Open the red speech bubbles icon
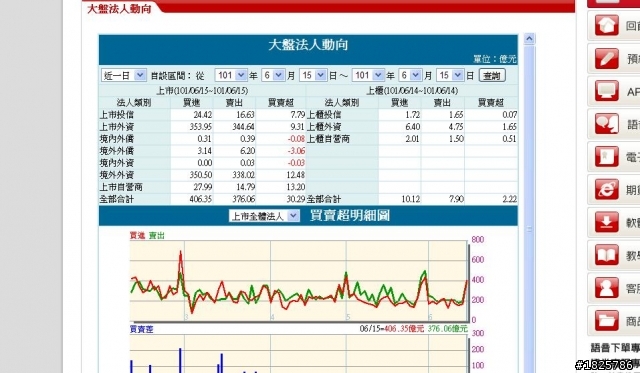The image size is (640, 373). pos(607,124)
